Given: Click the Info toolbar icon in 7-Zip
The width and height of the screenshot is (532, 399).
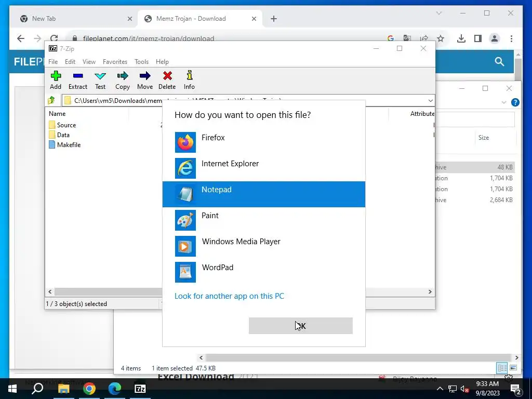Looking at the screenshot, I should click(x=189, y=80).
